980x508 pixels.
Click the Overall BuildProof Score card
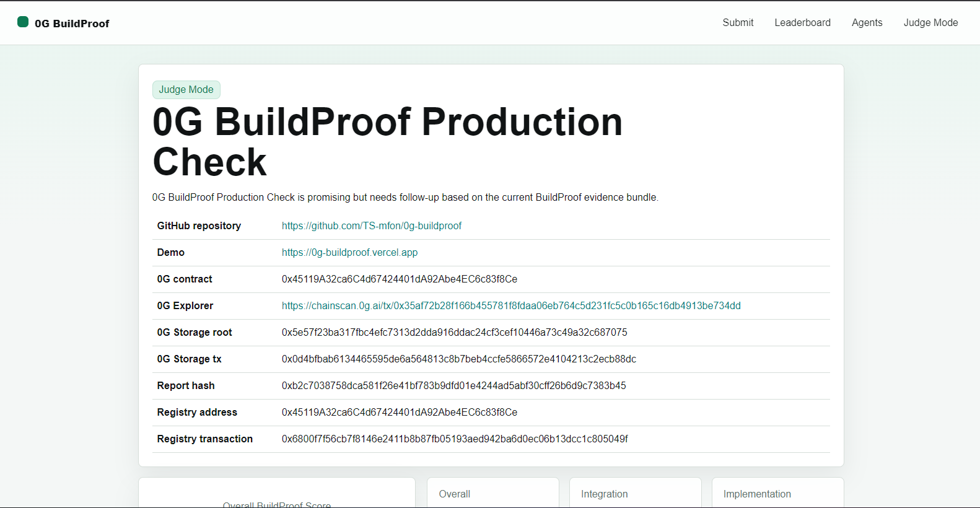pos(277,493)
